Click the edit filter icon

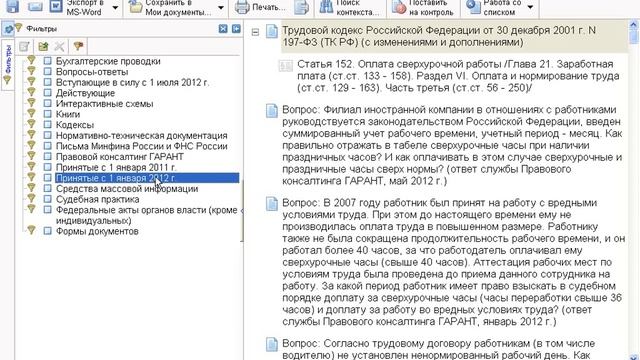click(x=24, y=47)
